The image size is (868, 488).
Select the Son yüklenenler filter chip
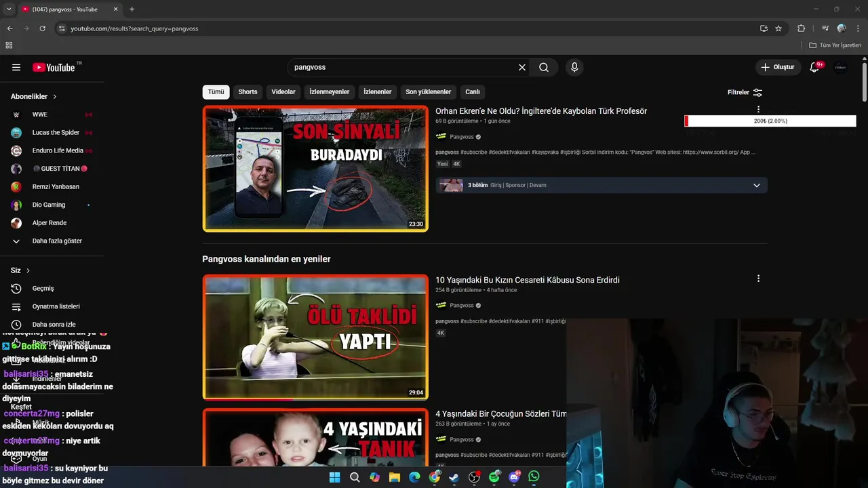(x=428, y=91)
